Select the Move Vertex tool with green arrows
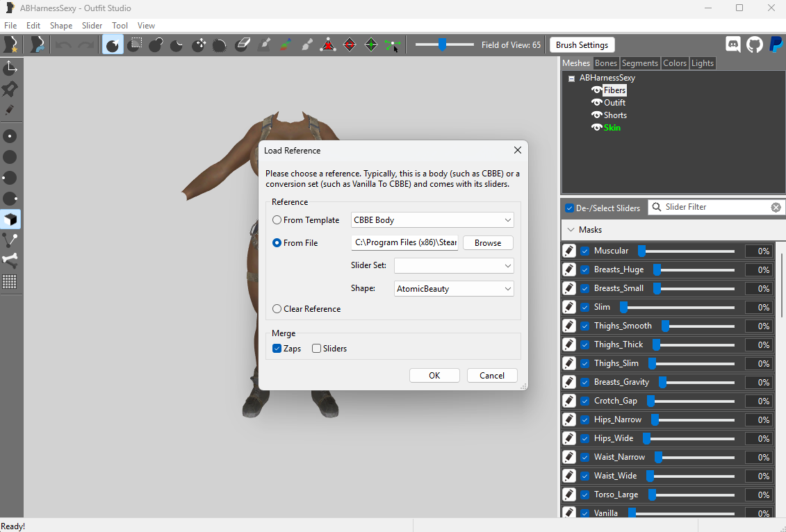This screenshot has width=786, height=532. coord(393,44)
